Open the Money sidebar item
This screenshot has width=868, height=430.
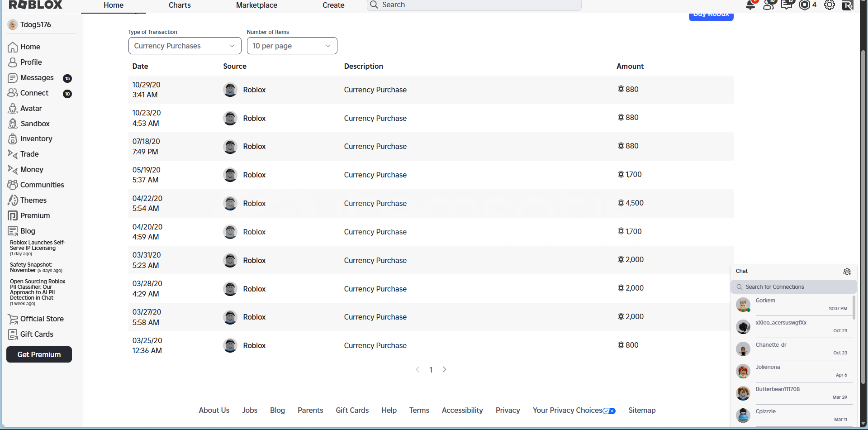coord(25,169)
